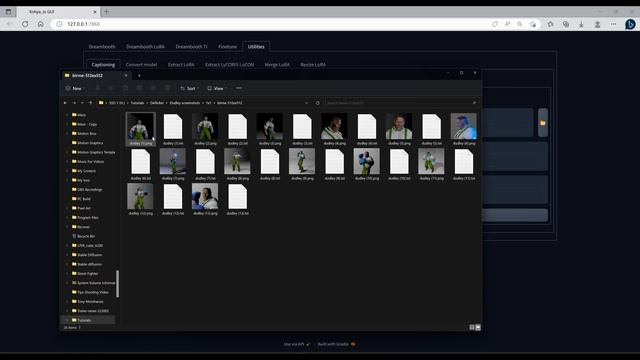This screenshot has height=360, width=640.
Task: Click the Use via API link
Action: [297, 344]
